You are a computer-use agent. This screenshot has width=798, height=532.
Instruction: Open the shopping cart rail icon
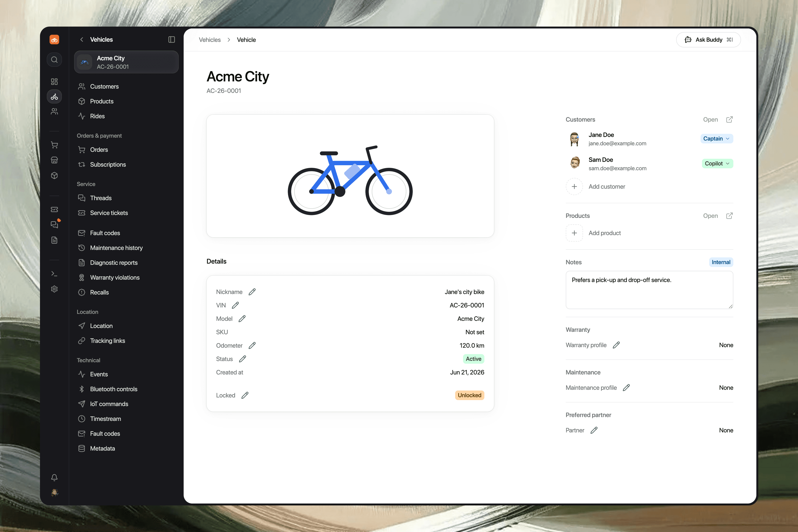(54, 145)
